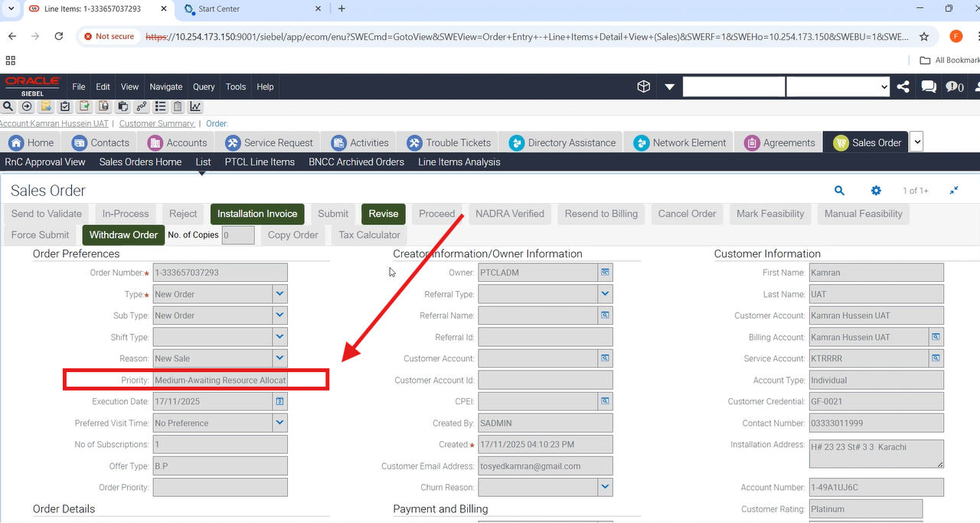Image resolution: width=980 pixels, height=523 pixels.
Task: Click the Customer Email Address field
Action: pos(545,466)
